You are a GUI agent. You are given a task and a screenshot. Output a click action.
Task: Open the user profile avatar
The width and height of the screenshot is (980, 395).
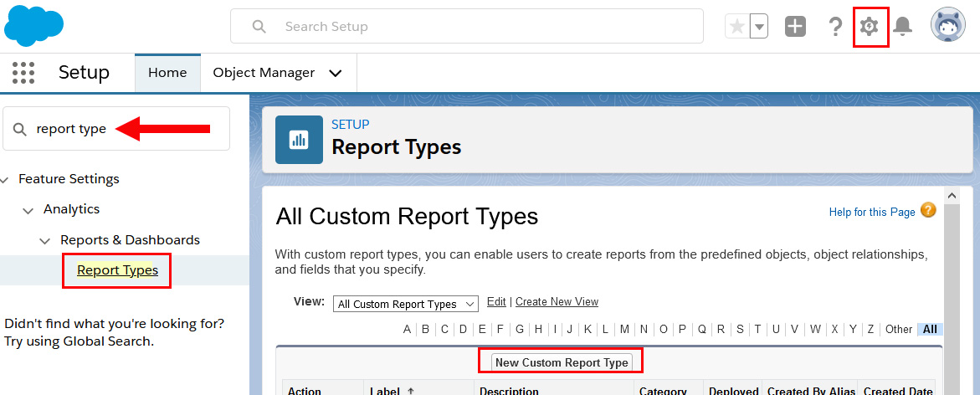(x=947, y=26)
